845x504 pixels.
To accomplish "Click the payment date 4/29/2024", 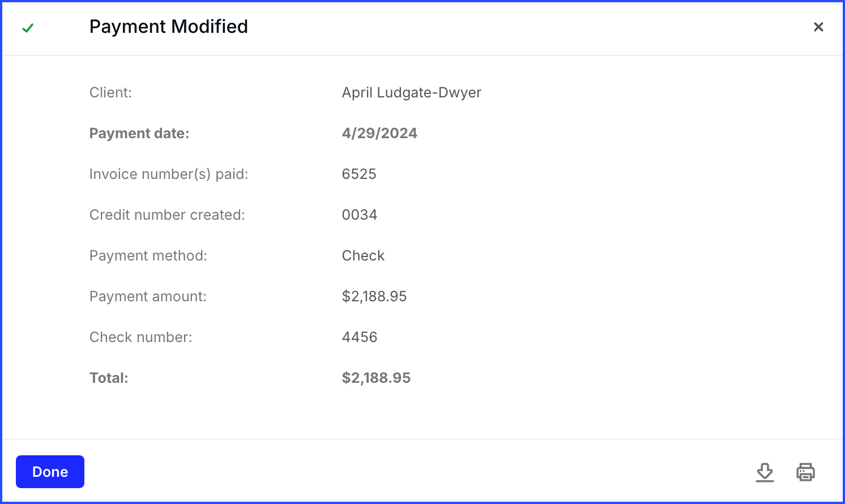I will point(379,133).
